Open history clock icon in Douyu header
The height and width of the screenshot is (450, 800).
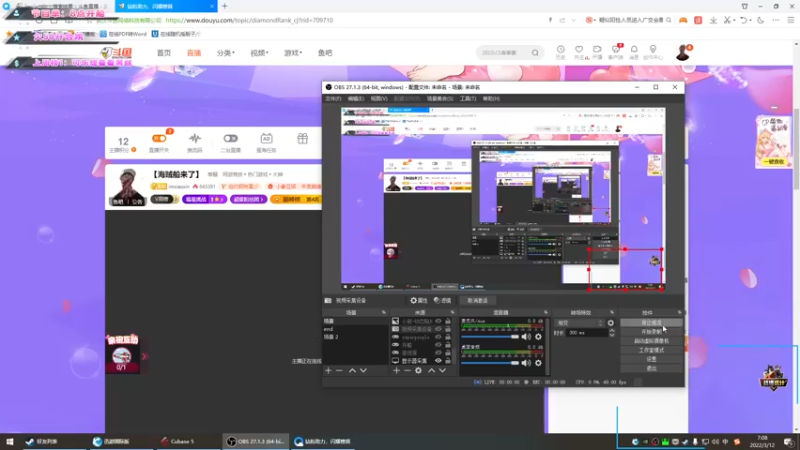pyautogui.click(x=561, y=49)
